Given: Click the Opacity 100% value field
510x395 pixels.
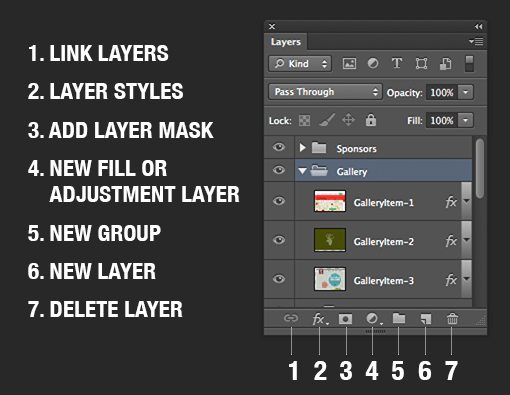Looking at the screenshot, I should (x=442, y=92).
